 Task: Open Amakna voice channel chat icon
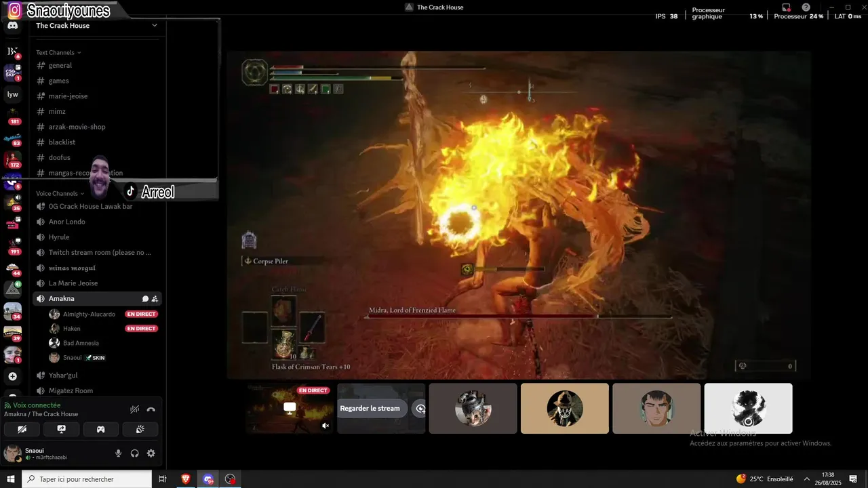point(145,299)
